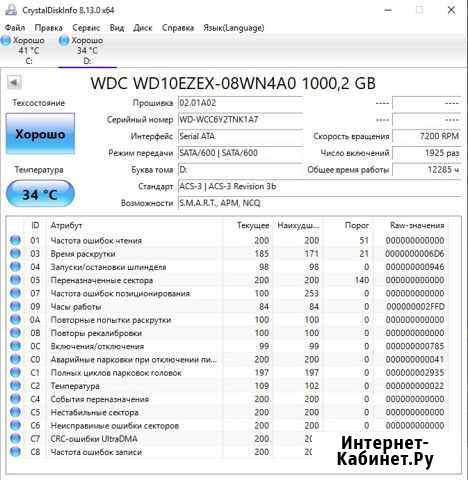Click the blue status orb for attribute 01
The height and width of the screenshot is (480, 468).
click(x=15, y=240)
